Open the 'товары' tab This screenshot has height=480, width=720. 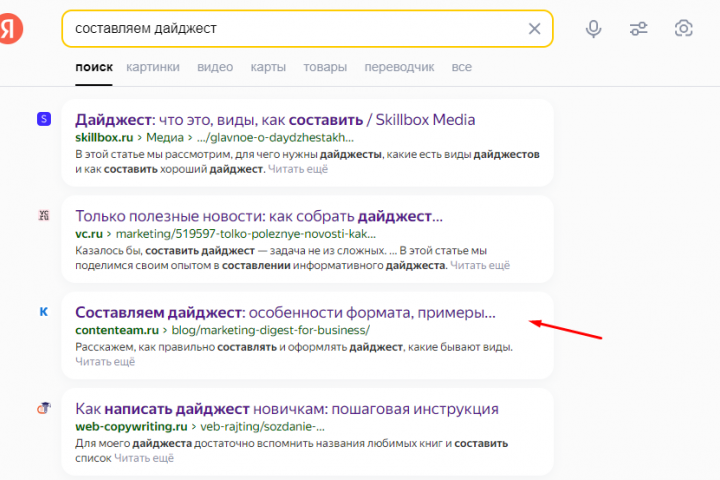coord(325,67)
